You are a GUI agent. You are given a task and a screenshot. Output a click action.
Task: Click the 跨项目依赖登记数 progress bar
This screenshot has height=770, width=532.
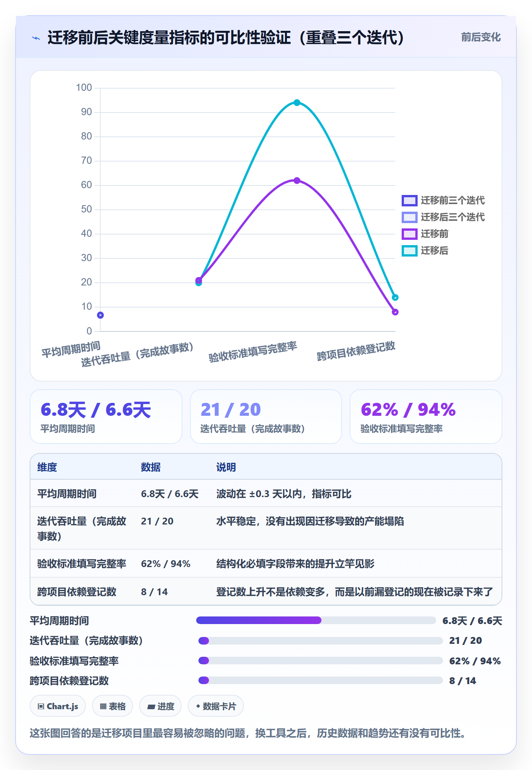[x=321, y=680]
